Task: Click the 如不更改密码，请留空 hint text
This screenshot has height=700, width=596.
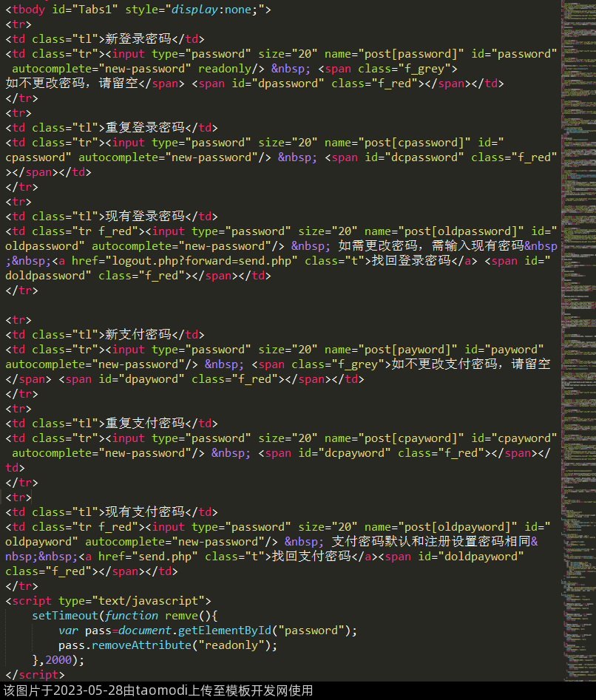Action: [x=72, y=84]
